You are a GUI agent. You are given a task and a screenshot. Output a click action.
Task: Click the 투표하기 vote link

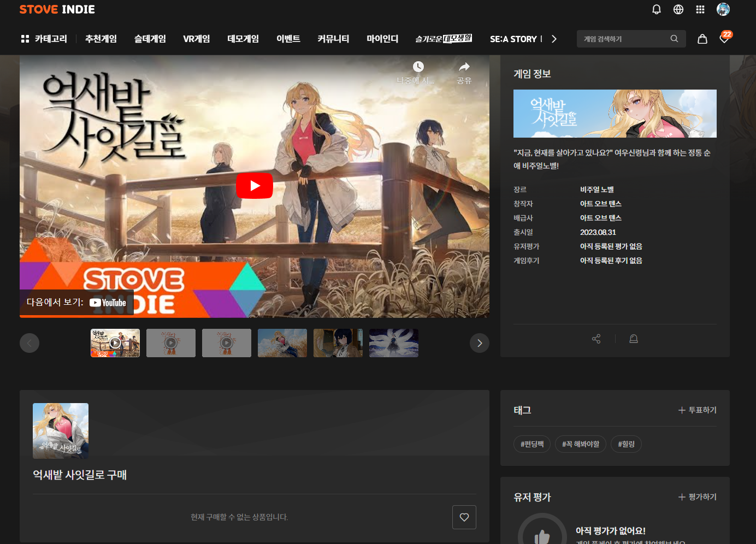tap(698, 410)
